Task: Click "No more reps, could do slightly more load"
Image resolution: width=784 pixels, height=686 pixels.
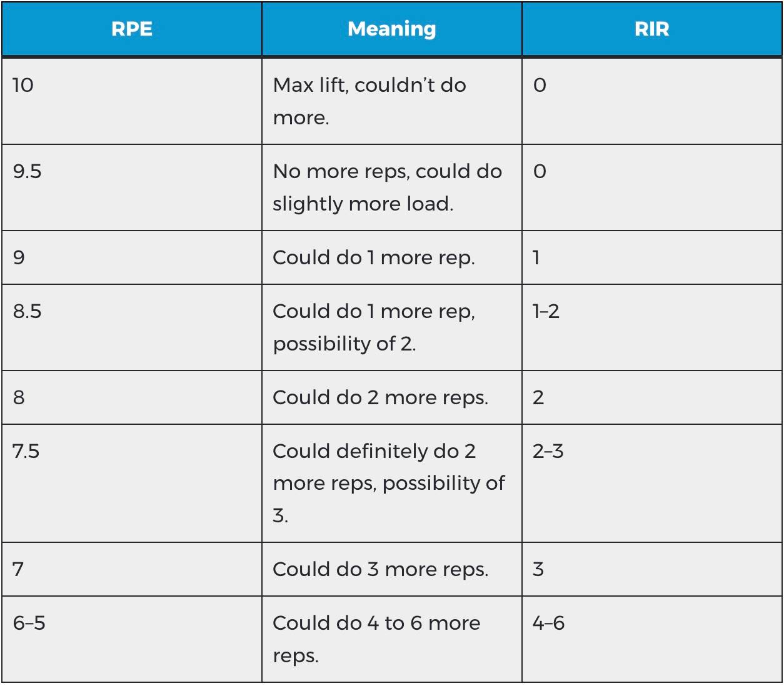Action: (x=387, y=187)
